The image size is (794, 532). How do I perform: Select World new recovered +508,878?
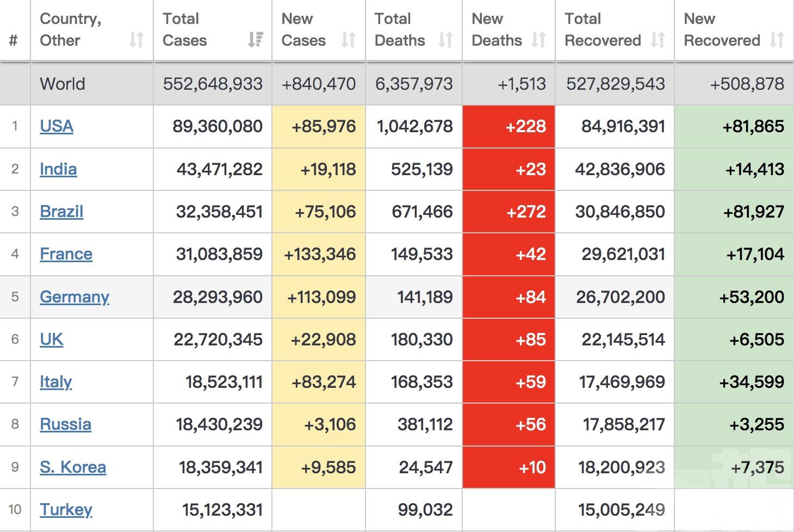tap(747, 84)
